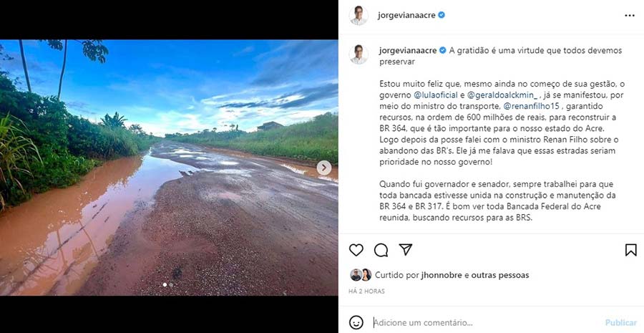Open jorgevianaacre username in header

coord(406,16)
